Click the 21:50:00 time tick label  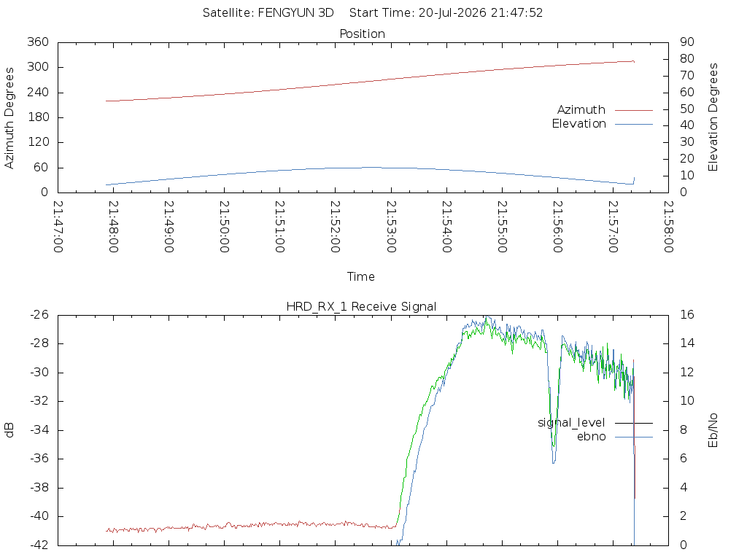coord(225,227)
